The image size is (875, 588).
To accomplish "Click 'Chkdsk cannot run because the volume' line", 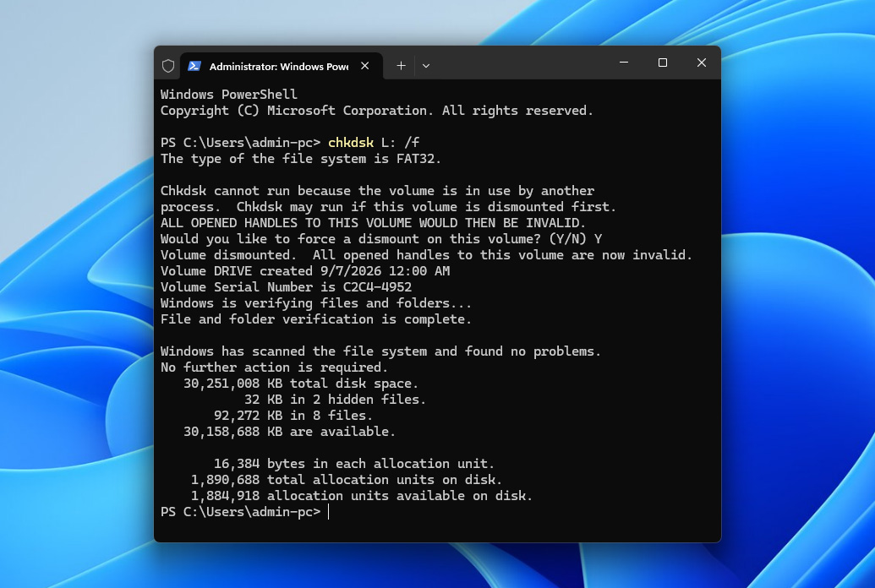I will point(377,191).
